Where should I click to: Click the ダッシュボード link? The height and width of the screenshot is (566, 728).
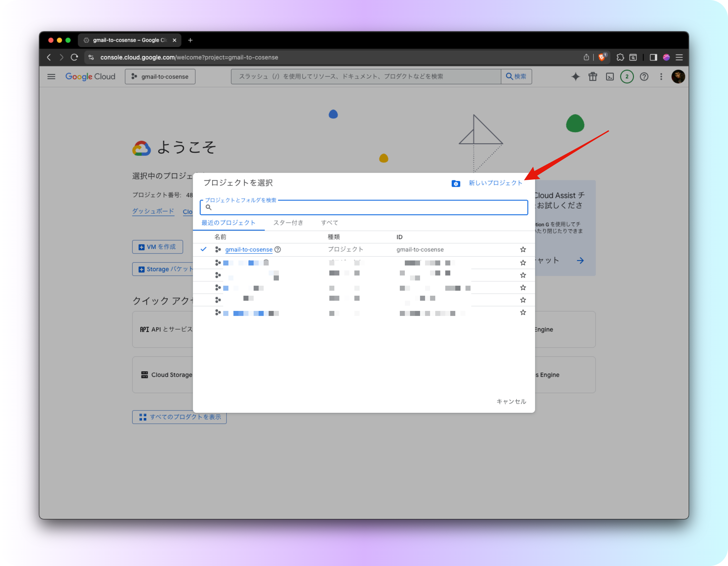(x=153, y=211)
